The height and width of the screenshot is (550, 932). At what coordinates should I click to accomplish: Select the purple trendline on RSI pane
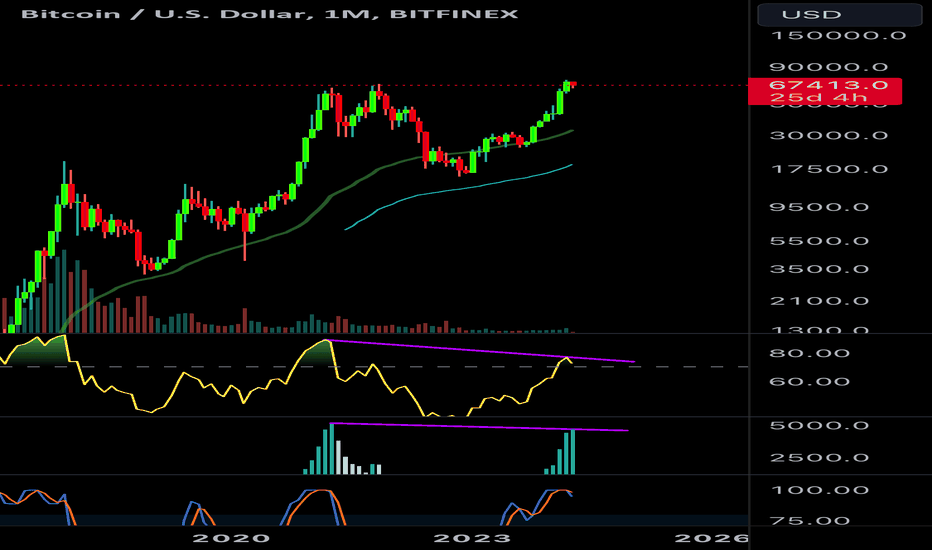[x=481, y=351]
